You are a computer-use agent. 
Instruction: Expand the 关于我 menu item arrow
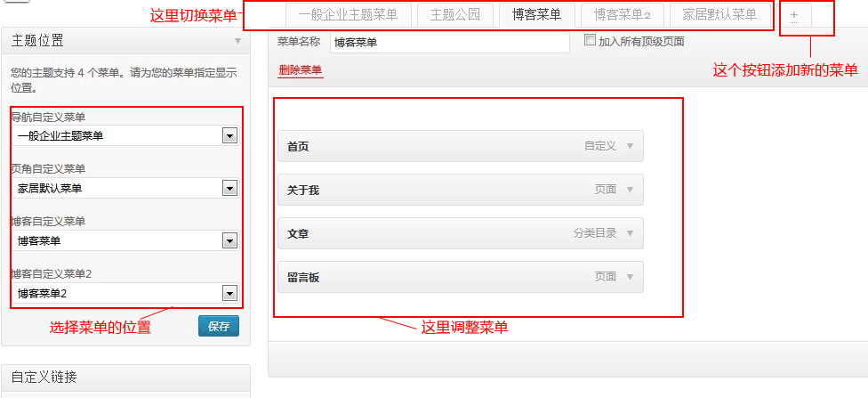pyautogui.click(x=630, y=190)
